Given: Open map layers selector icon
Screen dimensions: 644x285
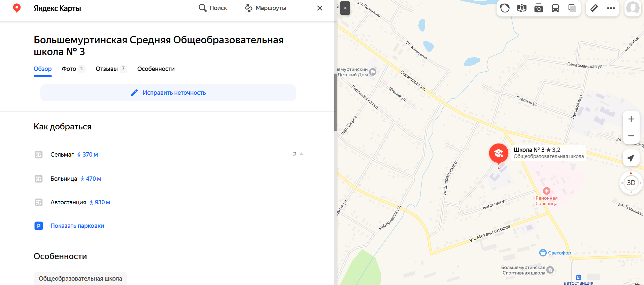Looking at the screenshot, I should point(572,8).
